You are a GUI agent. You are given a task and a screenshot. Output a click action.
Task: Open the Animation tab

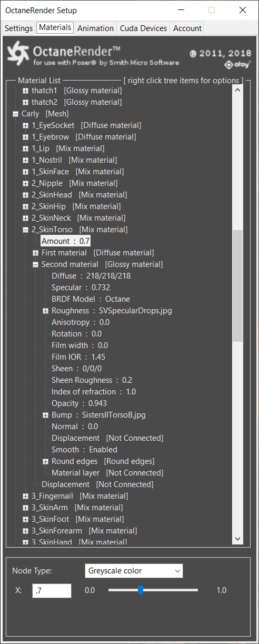click(x=95, y=28)
